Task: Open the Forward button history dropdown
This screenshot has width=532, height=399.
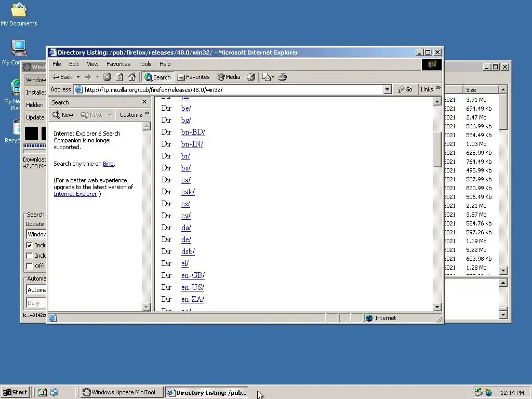Action: (x=97, y=77)
